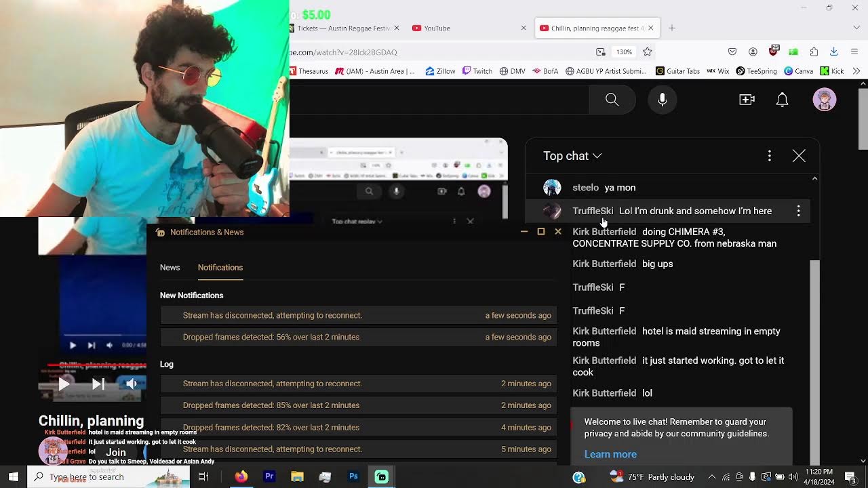Open the Pocket save icon

pyautogui.click(x=732, y=52)
